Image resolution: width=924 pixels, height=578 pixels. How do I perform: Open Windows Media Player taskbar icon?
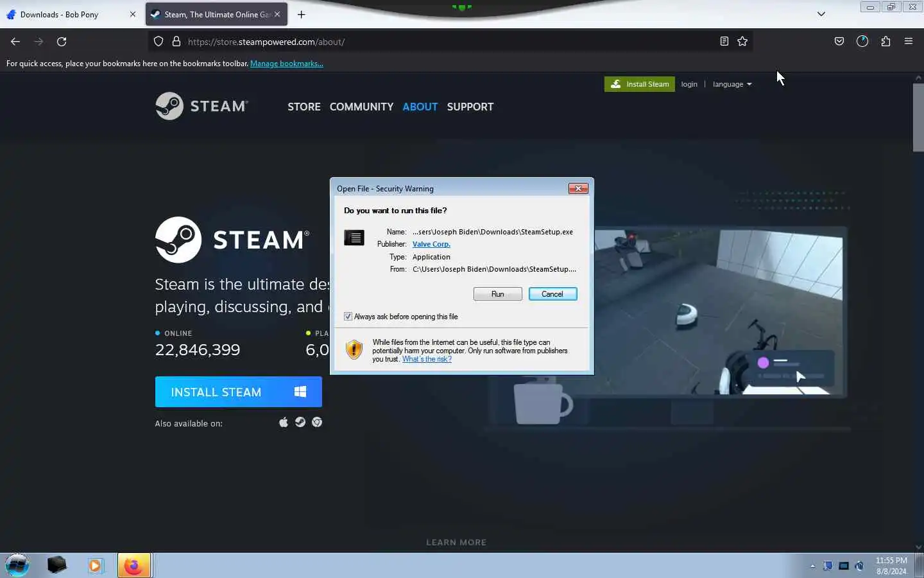(x=96, y=565)
